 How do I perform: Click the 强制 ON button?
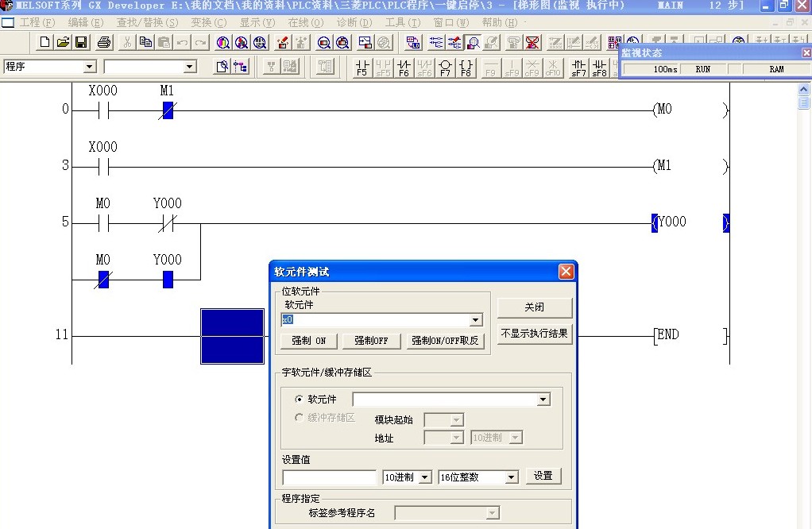click(308, 341)
